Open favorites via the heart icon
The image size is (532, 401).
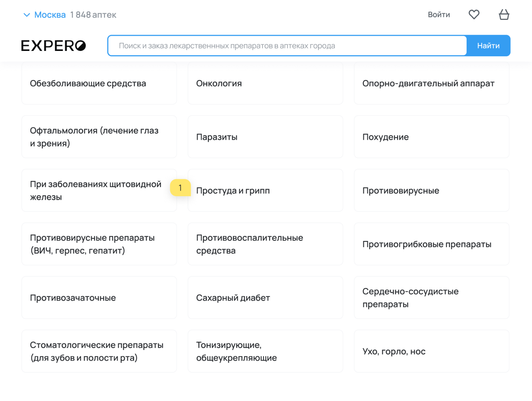(x=474, y=14)
